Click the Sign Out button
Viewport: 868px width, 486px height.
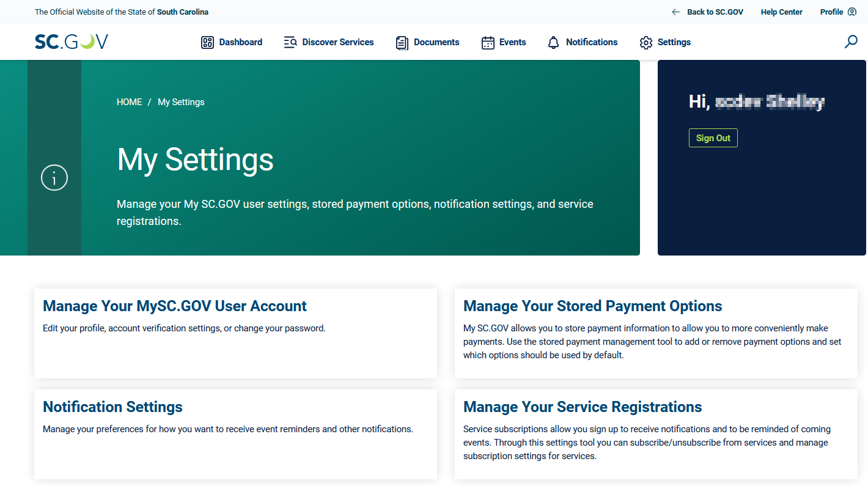[x=713, y=138]
